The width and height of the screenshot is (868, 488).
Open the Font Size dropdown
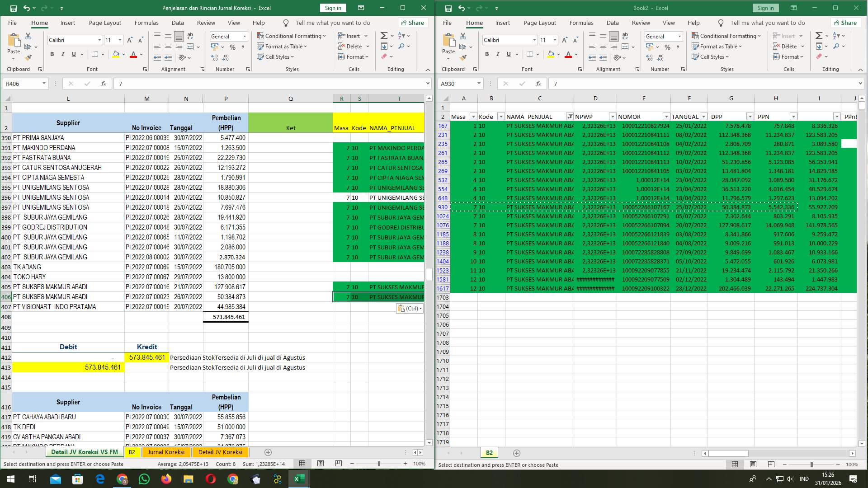[119, 40]
